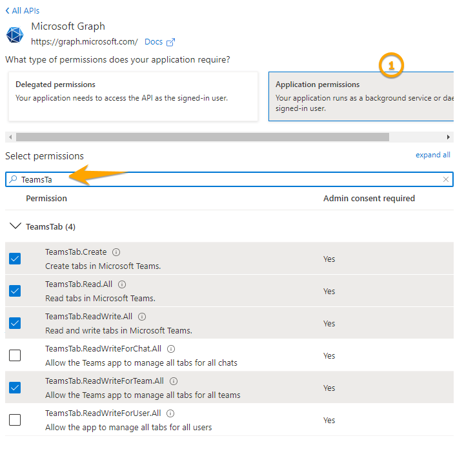Viewport: 464px width, 476px height.
Task: Click info icon beside TeamsTab.ReadWriteForUser.All
Action: (x=170, y=413)
